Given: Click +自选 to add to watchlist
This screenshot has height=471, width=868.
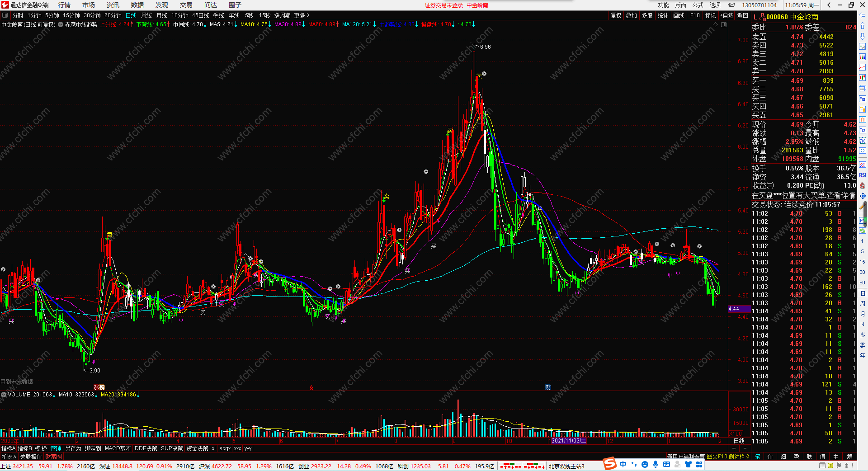Looking at the screenshot, I should click(x=727, y=15).
